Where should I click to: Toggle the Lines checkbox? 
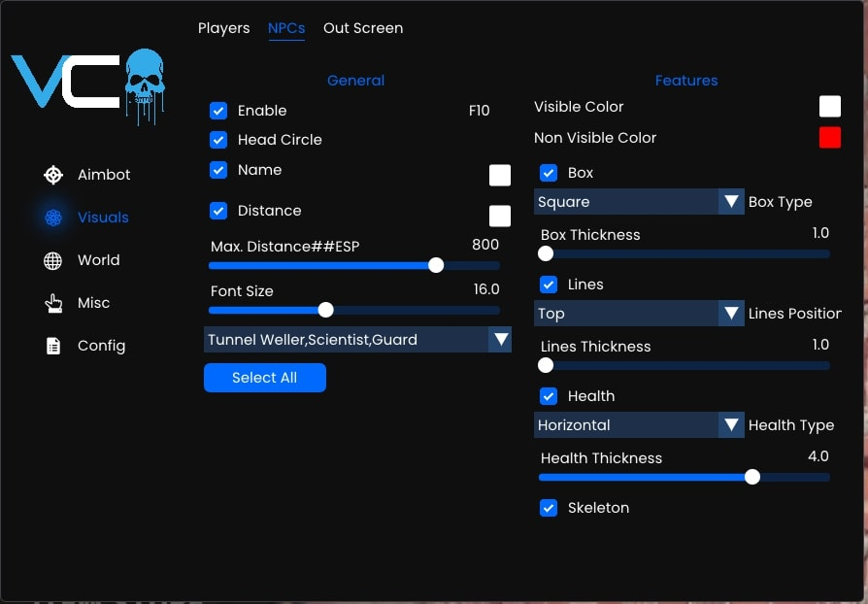point(549,285)
